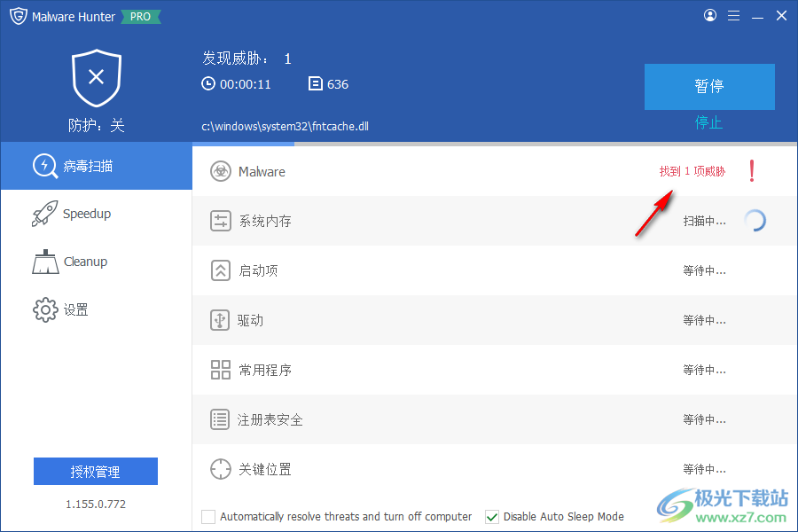Click the elapsed-time clock icon

[208, 83]
